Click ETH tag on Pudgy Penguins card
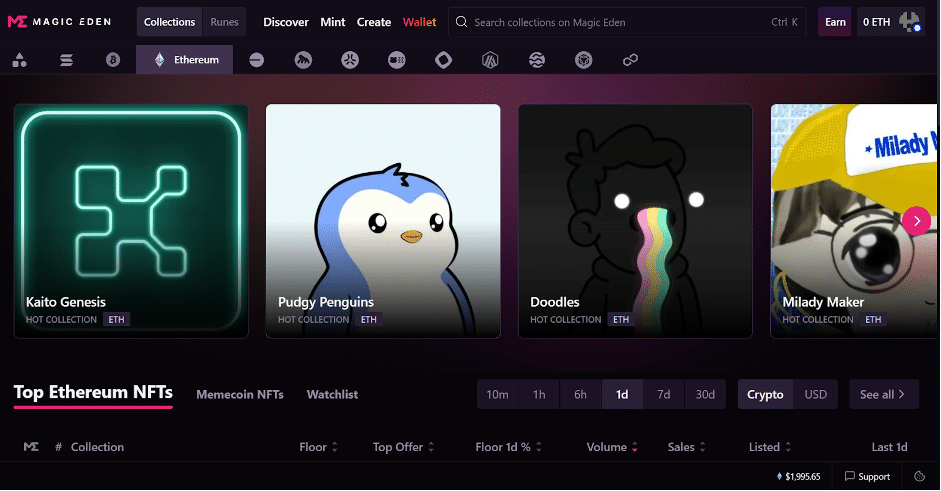The height and width of the screenshot is (491, 941). (x=368, y=319)
